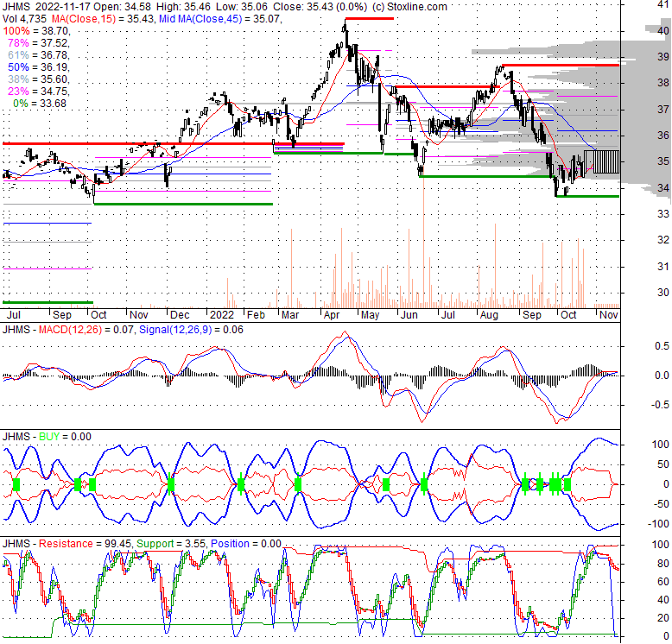Image resolution: width=672 pixels, height=644 pixels.
Task: Select the 'Mid MA(Close,45) = 35.07' label
Action: (x=219, y=19)
